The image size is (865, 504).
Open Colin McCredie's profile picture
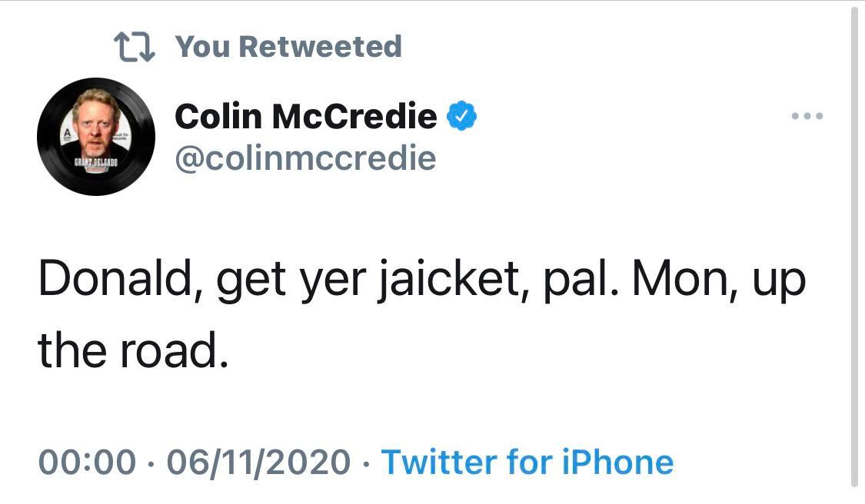[96, 137]
